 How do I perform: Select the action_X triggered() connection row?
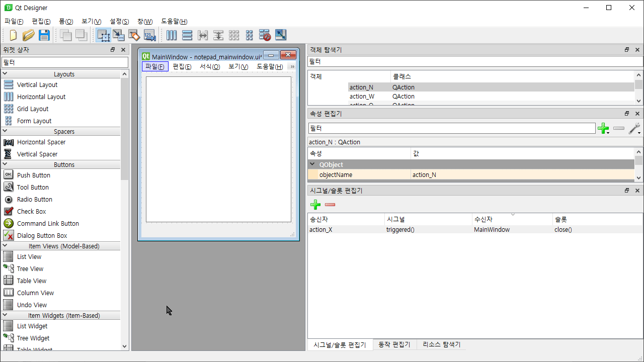pos(475,229)
